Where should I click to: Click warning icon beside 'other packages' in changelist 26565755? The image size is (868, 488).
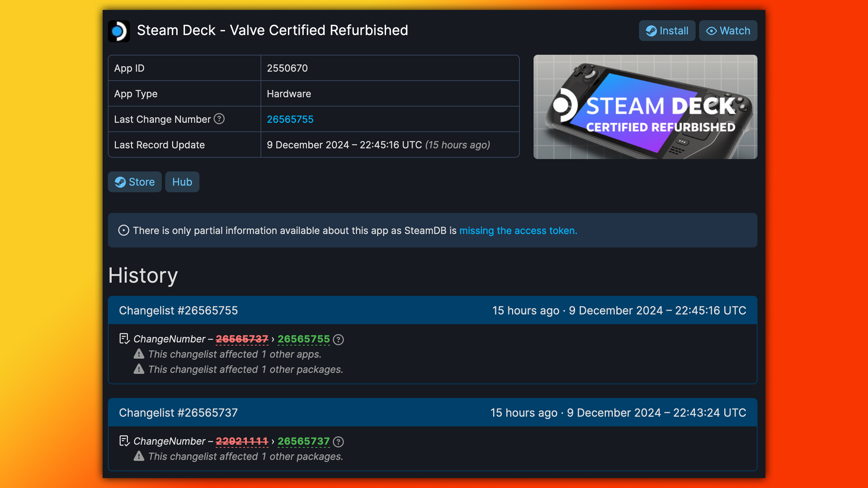(x=139, y=369)
